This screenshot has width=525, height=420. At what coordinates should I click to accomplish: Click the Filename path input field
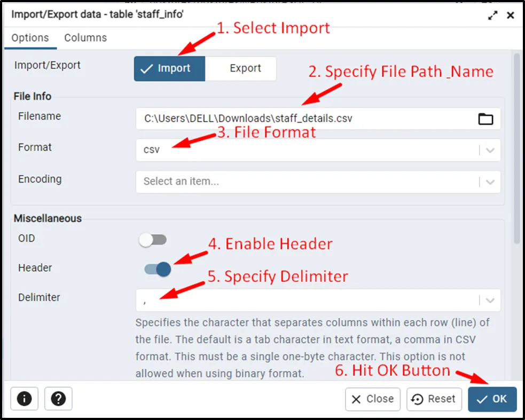pos(304,119)
